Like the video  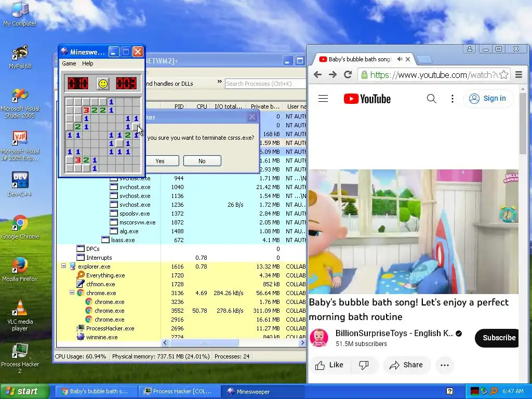(329, 365)
